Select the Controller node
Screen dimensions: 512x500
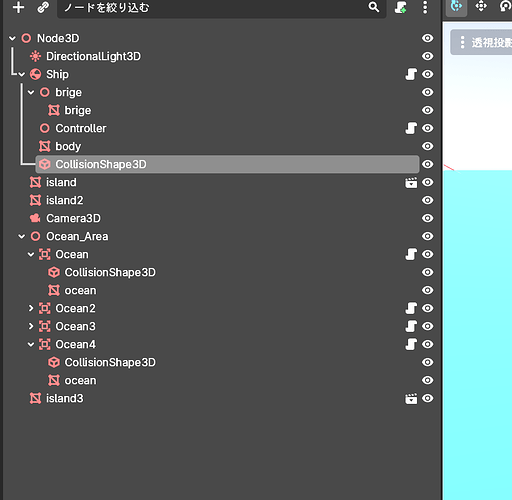[x=81, y=128]
